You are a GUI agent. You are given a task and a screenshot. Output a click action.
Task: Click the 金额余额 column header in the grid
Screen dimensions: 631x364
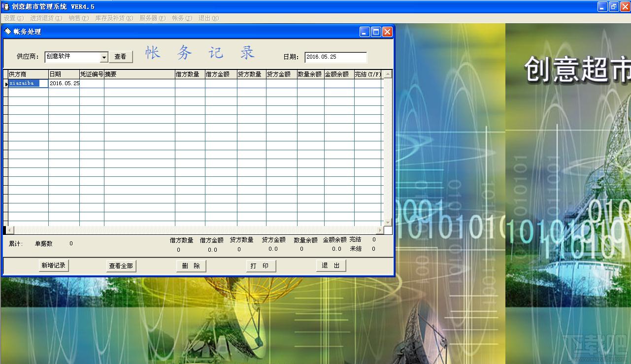click(x=339, y=74)
